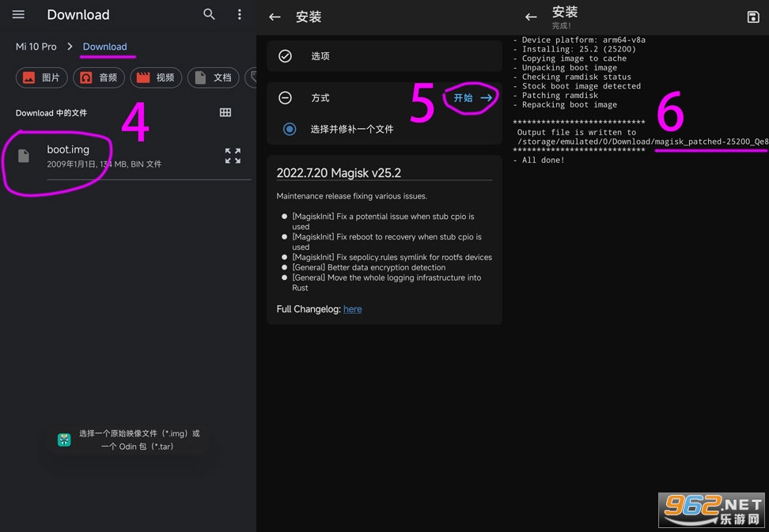Viewport: 769px width, 532px height.
Task: Filter by 音频 audio chip
Action: [99, 77]
